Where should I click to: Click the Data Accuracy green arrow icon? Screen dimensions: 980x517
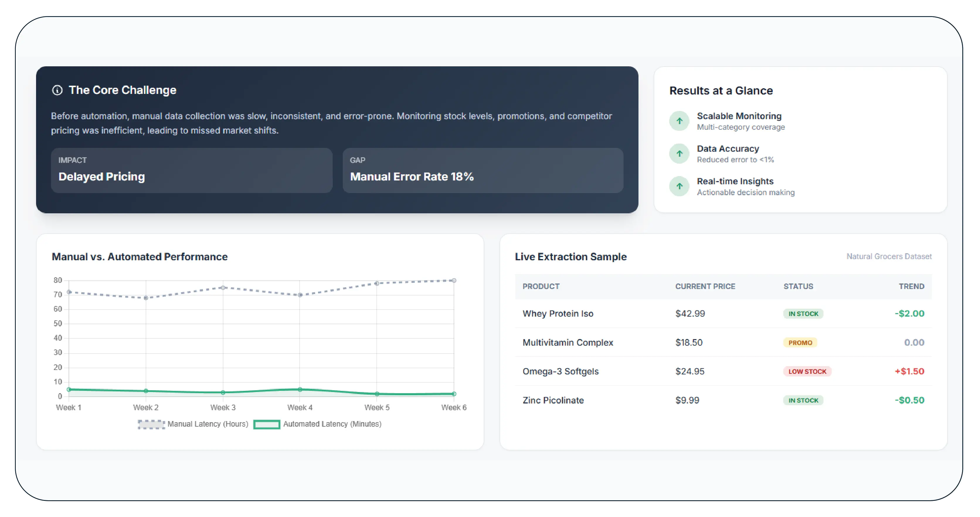tap(679, 154)
